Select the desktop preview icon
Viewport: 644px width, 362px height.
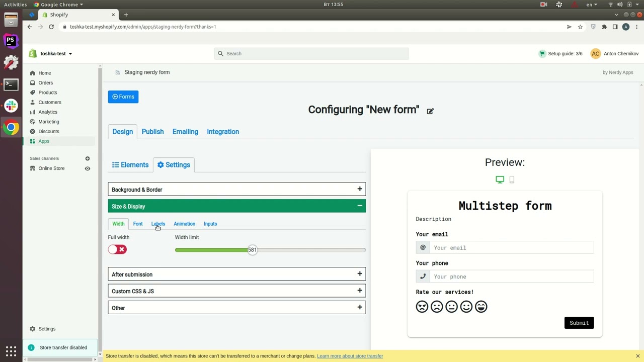(x=500, y=179)
